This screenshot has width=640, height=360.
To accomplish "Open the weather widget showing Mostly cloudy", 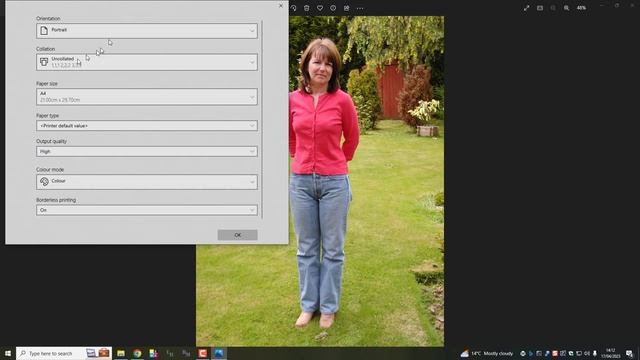I will coord(487,353).
